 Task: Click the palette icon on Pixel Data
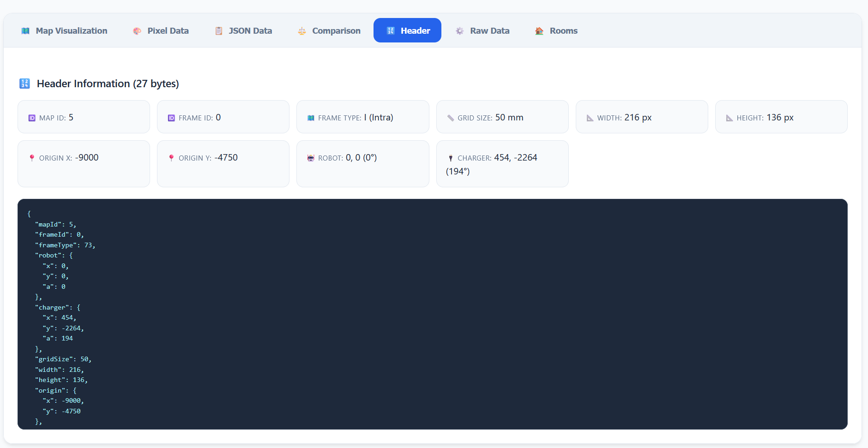(x=137, y=31)
